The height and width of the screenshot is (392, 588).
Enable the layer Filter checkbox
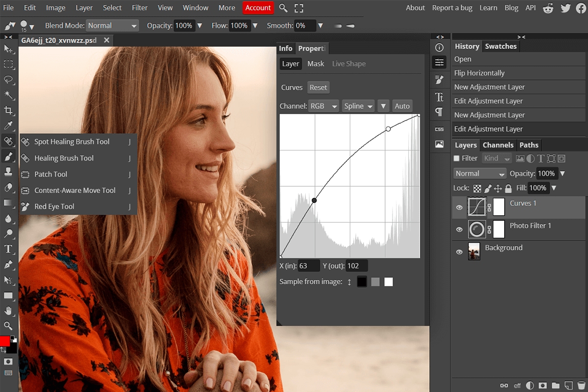coord(457,158)
